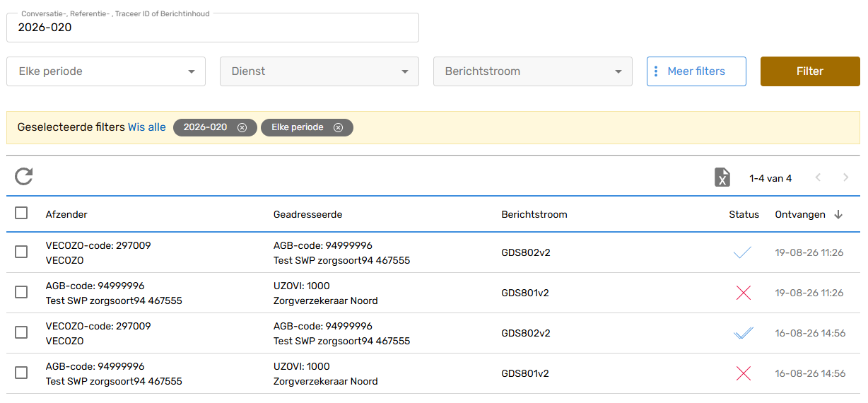Click GDS802v2 in the 16-08-26 row
This screenshot has width=868, height=403.
point(526,333)
